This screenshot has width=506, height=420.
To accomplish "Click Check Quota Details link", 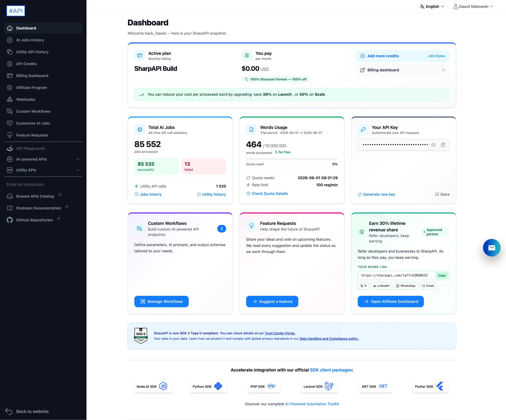I will pos(267,194).
